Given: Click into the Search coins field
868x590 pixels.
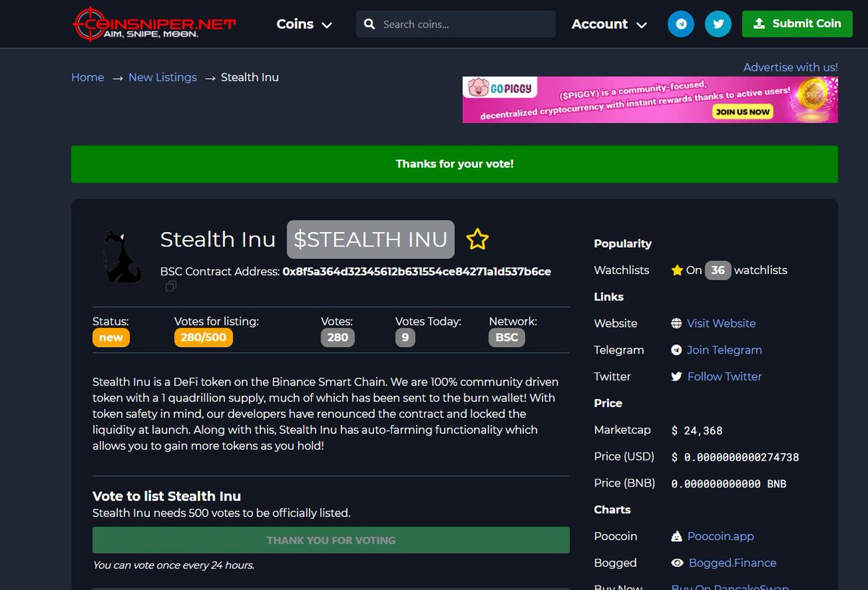Looking at the screenshot, I should pyautogui.click(x=456, y=24).
